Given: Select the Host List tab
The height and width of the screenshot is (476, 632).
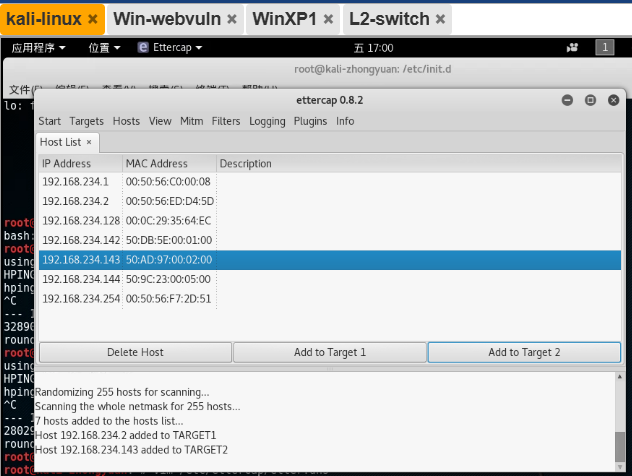Looking at the screenshot, I should (60, 142).
